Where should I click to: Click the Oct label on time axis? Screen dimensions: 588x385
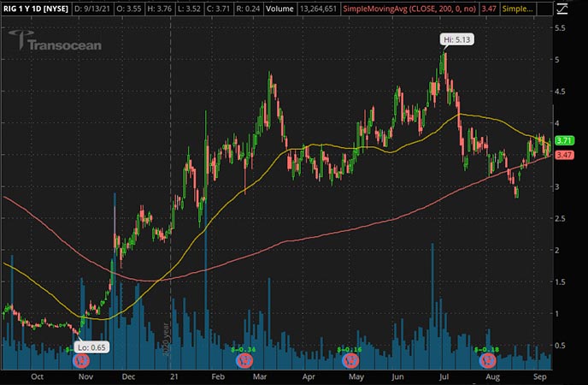37,376
